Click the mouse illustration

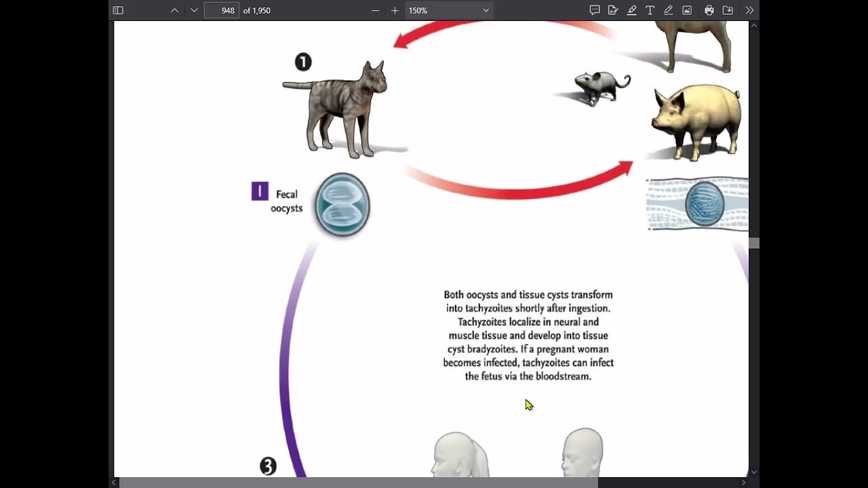pos(602,88)
